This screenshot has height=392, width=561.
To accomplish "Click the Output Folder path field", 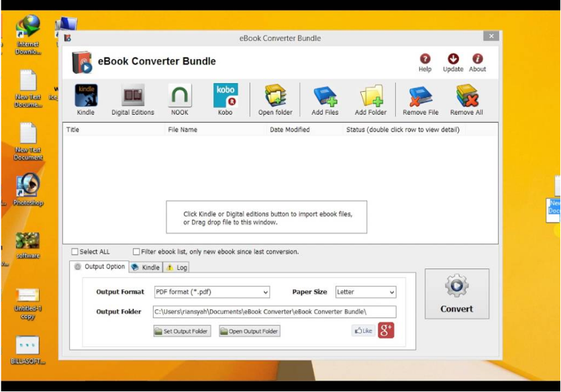I will click(274, 312).
